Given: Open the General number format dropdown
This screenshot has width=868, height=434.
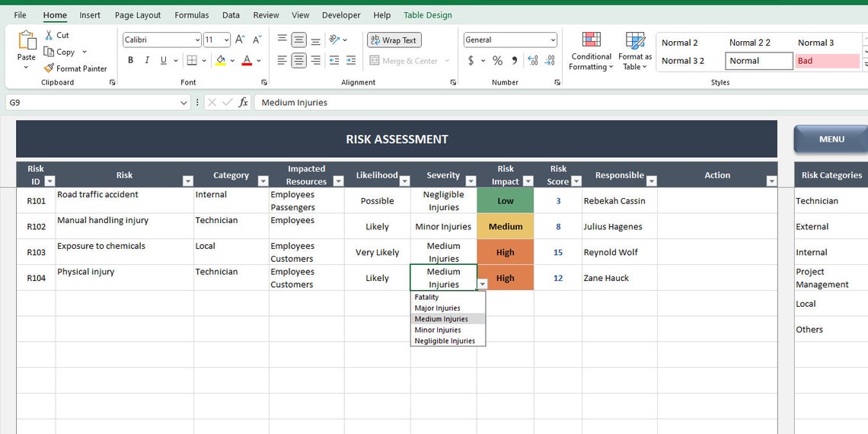Looking at the screenshot, I should 553,40.
